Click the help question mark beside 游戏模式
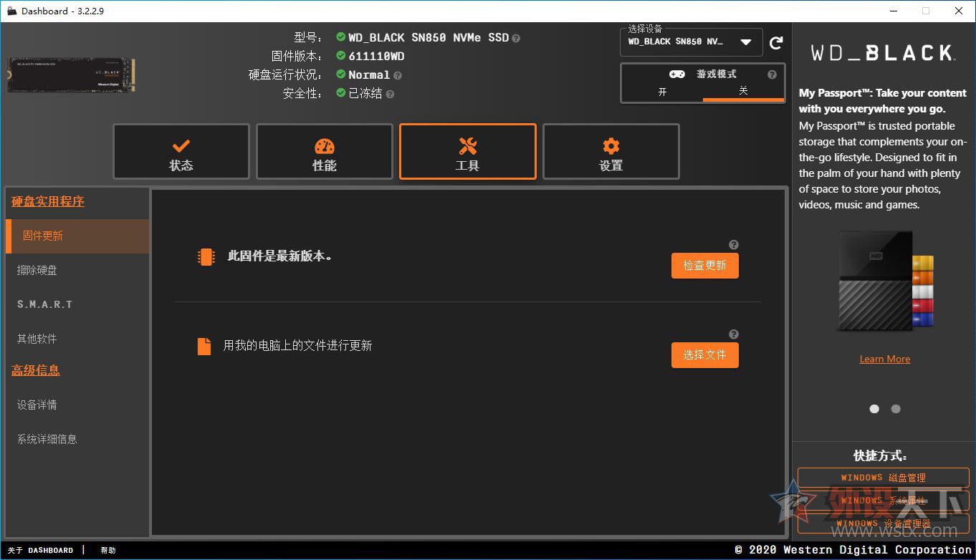The width and height of the screenshot is (976, 560). 772,74
